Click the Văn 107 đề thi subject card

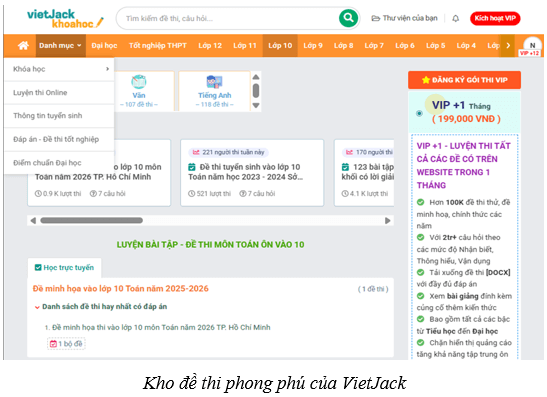[144, 91]
